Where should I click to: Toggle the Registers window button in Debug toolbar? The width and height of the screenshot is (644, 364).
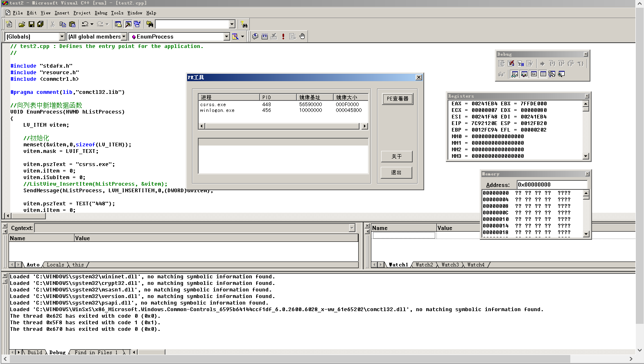[534, 74]
